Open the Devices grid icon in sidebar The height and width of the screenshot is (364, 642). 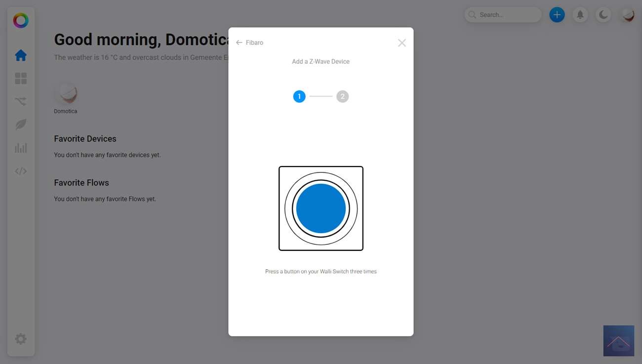(x=21, y=79)
